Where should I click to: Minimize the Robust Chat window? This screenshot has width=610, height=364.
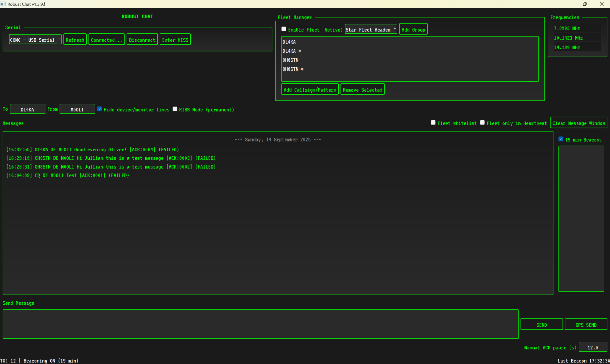568,4
